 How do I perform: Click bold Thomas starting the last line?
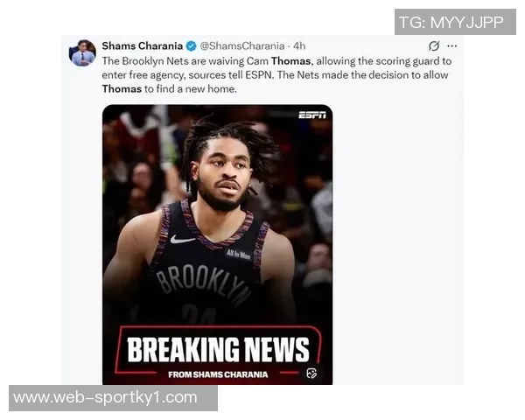point(122,89)
